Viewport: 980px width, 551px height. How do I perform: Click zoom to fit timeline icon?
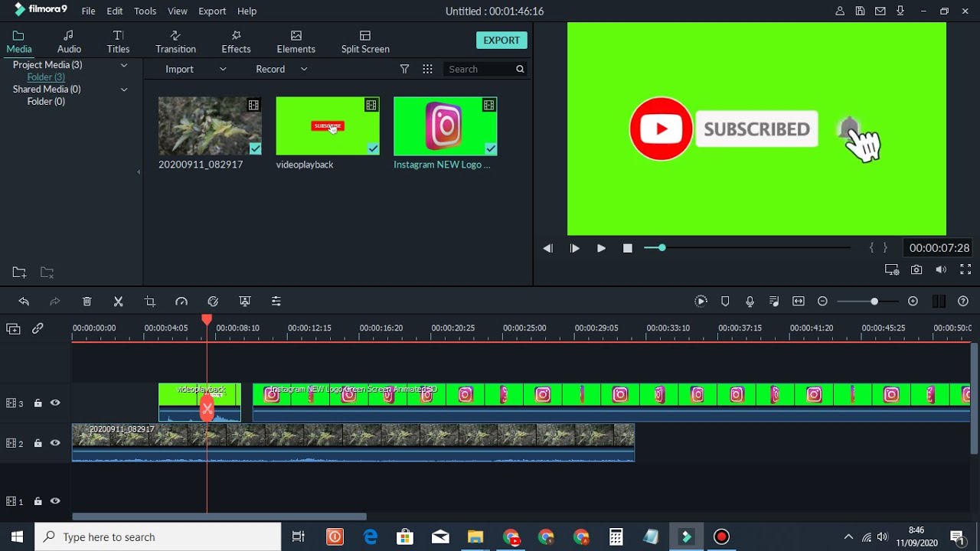pyautogui.click(x=799, y=302)
